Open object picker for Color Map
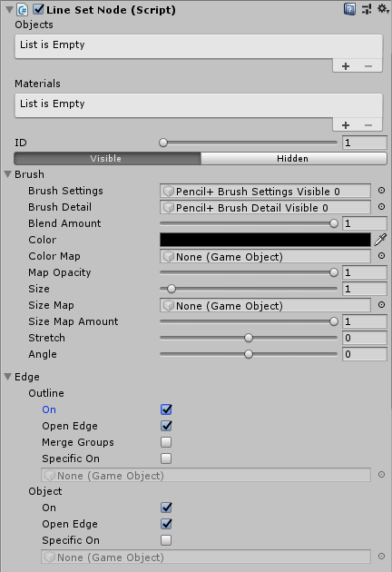The image size is (392, 572). [381, 256]
